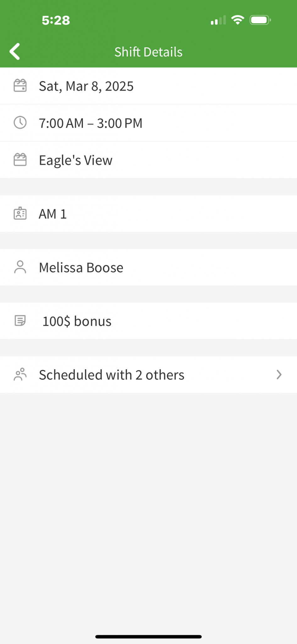Screen dimensions: 297x644
Task: Tap the note icon beside 100$ bonus
Action: (x=20, y=321)
